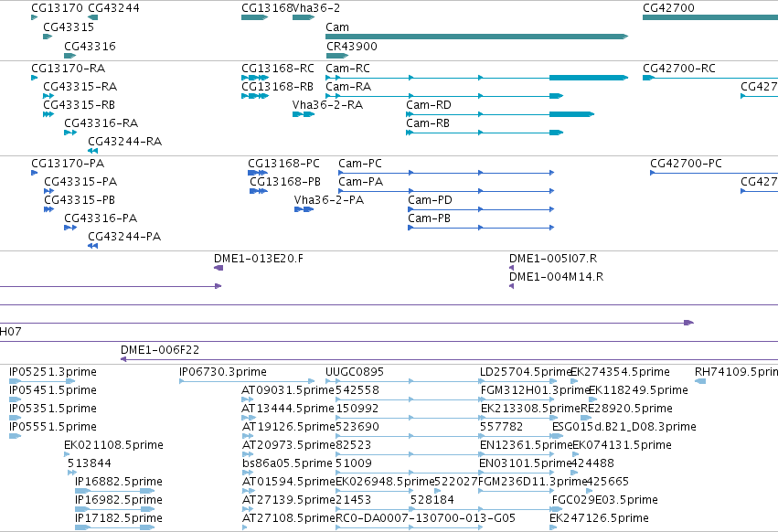This screenshot has width=778, height=532.
Task: Select EST IP05251.3prime
Action: [x=53, y=372]
